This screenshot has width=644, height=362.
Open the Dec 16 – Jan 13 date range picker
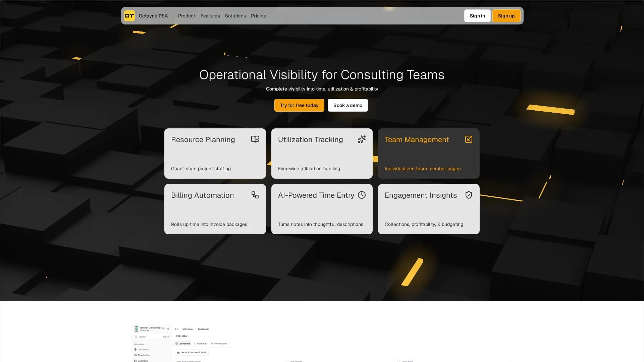point(192,353)
